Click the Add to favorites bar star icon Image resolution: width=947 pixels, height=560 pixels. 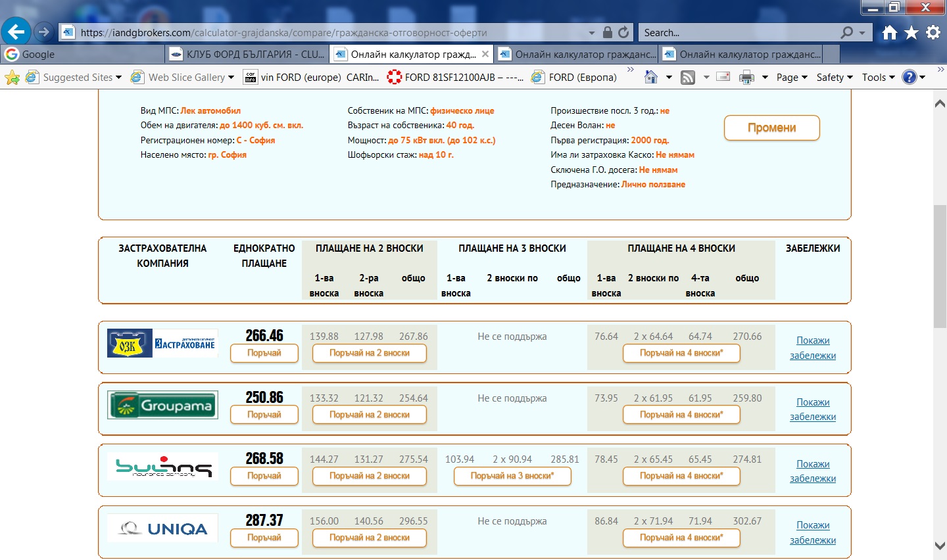[x=12, y=78]
